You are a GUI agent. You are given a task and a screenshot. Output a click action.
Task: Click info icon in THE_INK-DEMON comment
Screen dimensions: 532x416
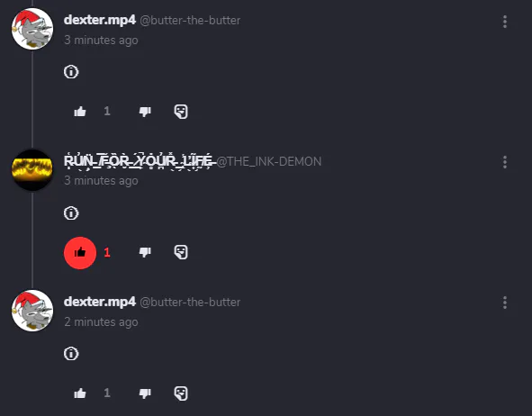[71, 213]
